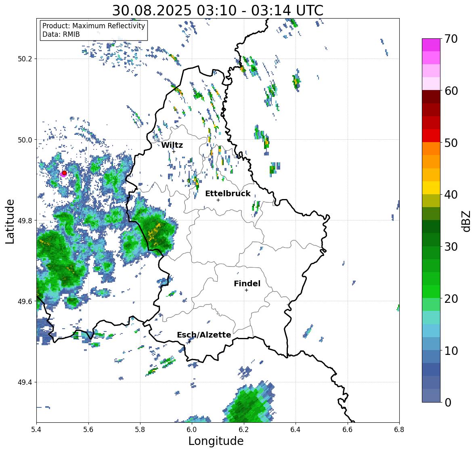Click the Ettelbruck station label
The height and width of the screenshot is (451, 476).
point(228,194)
